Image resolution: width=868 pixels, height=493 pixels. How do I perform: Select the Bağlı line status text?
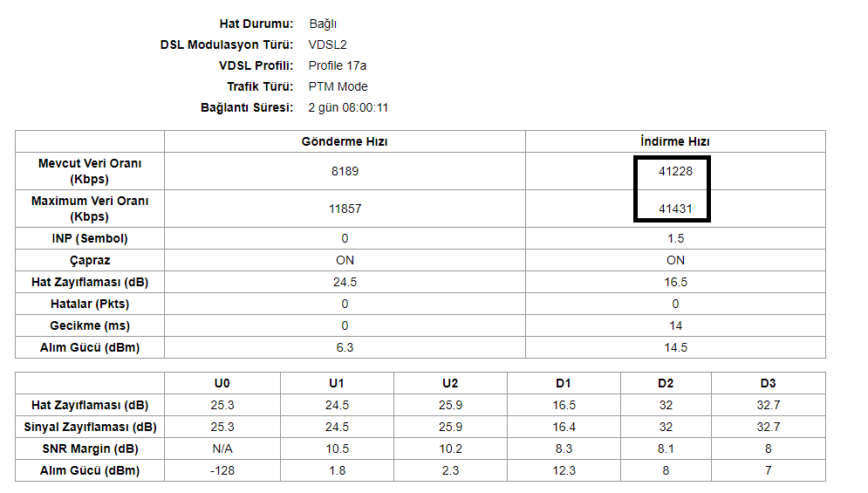click(323, 24)
